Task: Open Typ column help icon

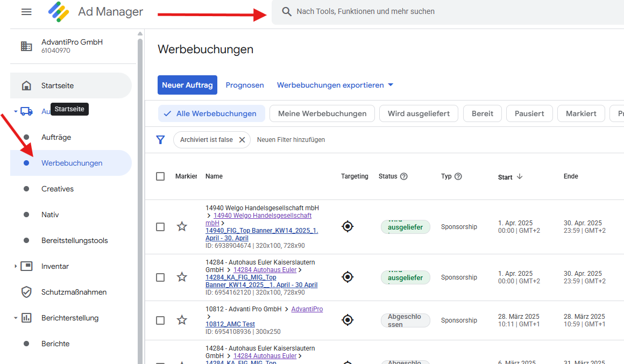Action: (458, 176)
